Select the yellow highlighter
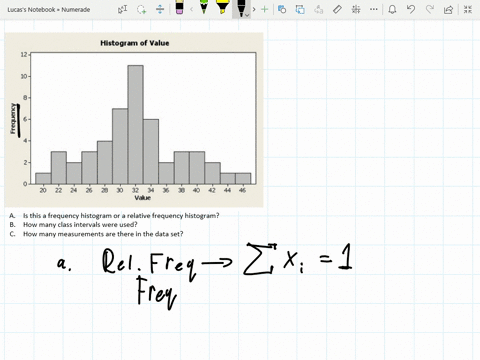The width and height of the screenshot is (480, 360). coord(222,7)
